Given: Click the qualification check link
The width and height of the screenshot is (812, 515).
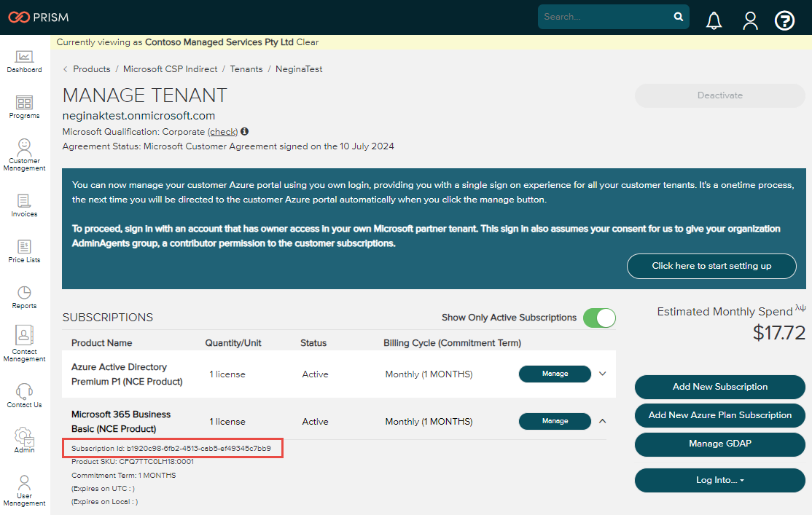Looking at the screenshot, I should click(x=222, y=132).
